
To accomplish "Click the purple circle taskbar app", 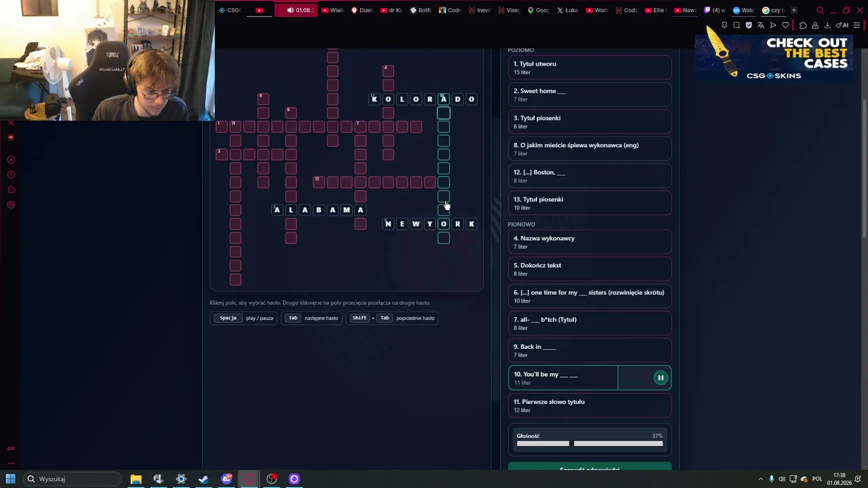I will click(294, 479).
